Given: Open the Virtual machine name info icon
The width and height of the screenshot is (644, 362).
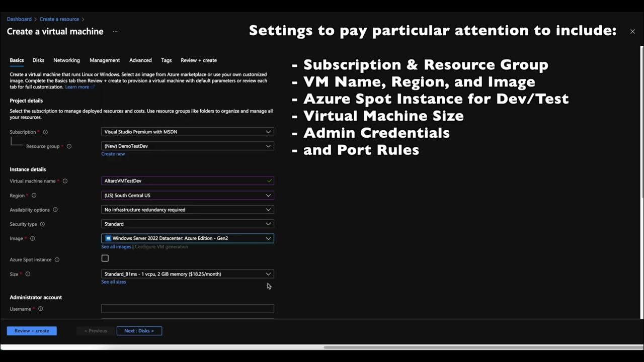Looking at the screenshot, I should point(65,181).
